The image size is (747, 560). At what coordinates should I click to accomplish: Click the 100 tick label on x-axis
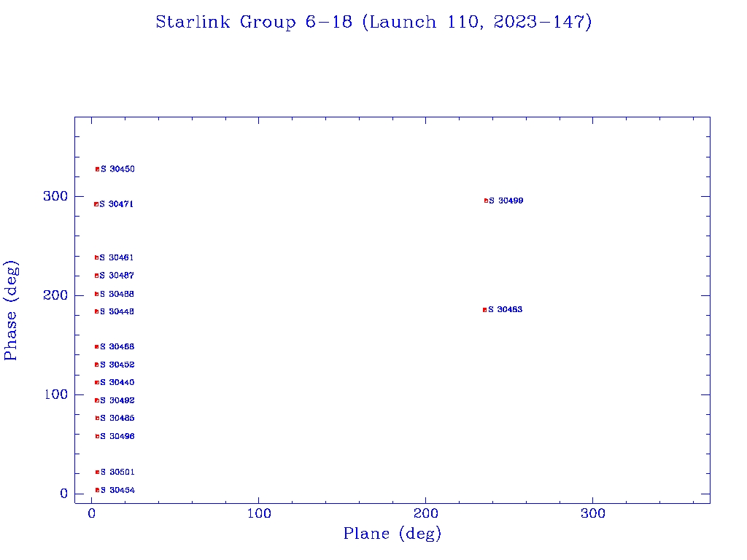[258, 513]
